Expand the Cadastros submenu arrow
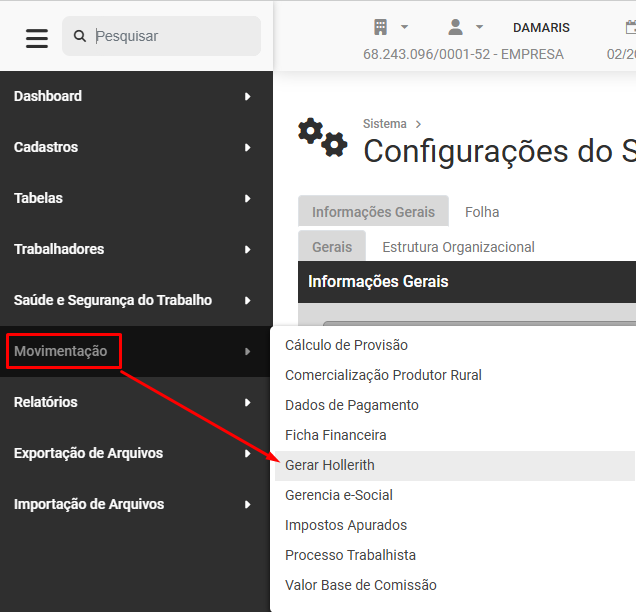The width and height of the screenshot is (636, 612). pos(247,148)
